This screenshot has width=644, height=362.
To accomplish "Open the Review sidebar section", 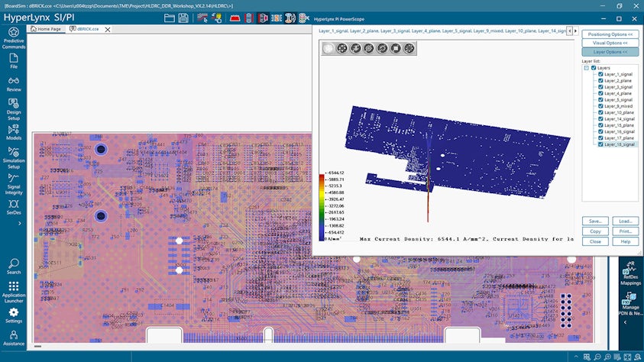I will (x=14, y=84).
